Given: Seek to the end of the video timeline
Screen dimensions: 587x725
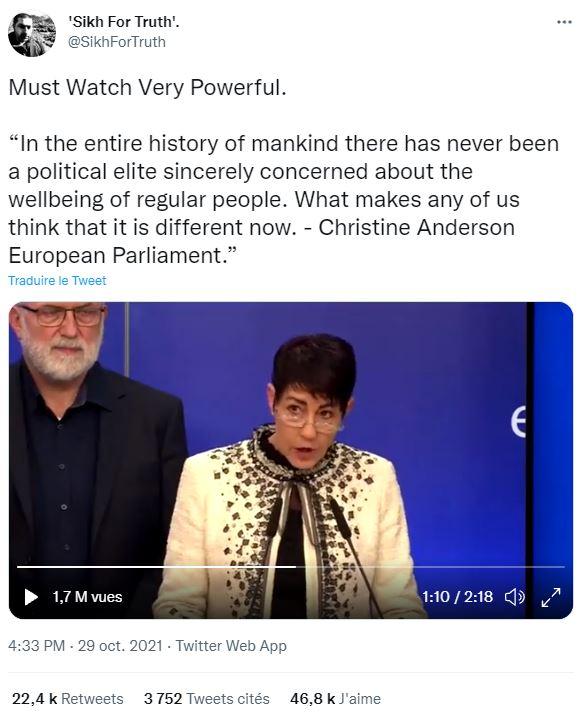Looking at the screenshot, I should [x=563, y=566].
